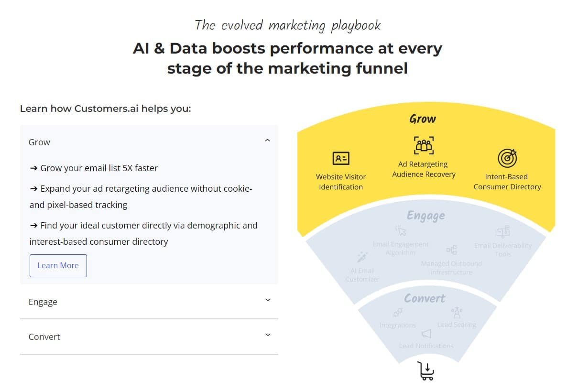Collapse the Grow accordion chevron
The height and width of the screenshot is (392, 567).
coord(268,141)
